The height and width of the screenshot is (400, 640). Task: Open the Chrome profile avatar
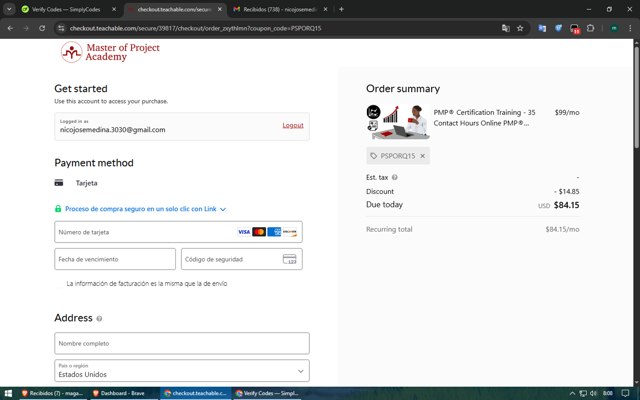(x=614, y=28)
